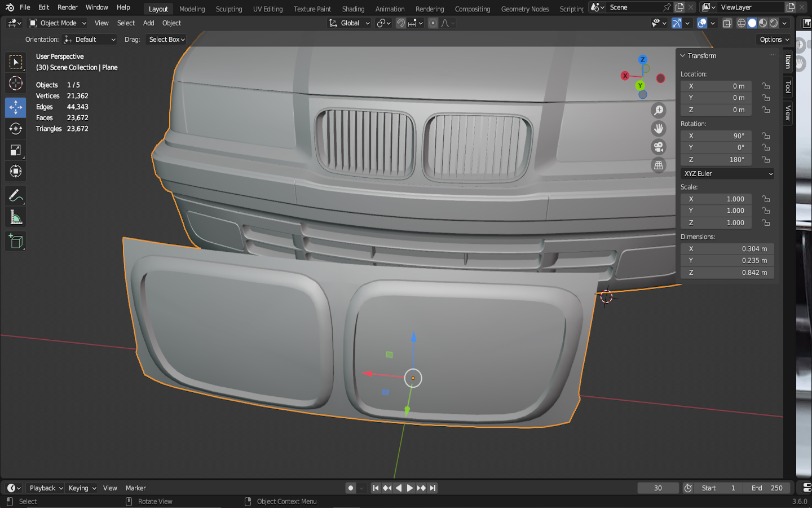The height and width of the screenshot is (508, 812).
Task: Jump to the timeline end frame
Action: pyautogui.click(x=433, y=488)
